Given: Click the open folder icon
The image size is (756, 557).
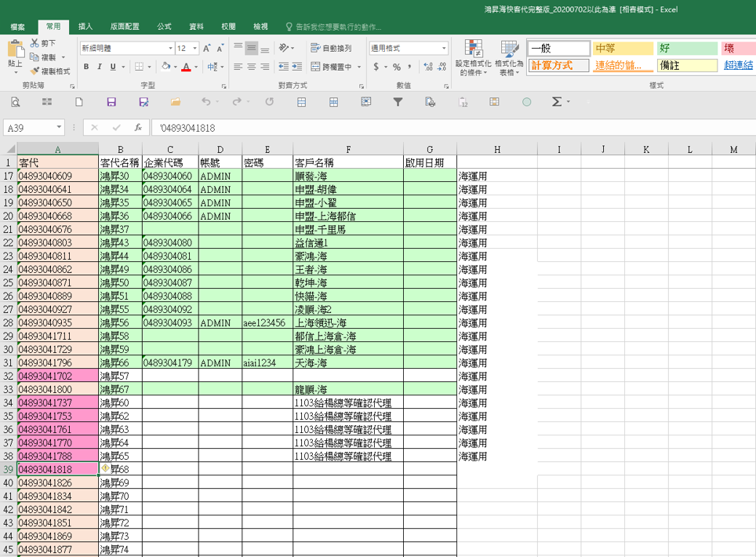Looking at the screenshot, I should click(175, 102).
